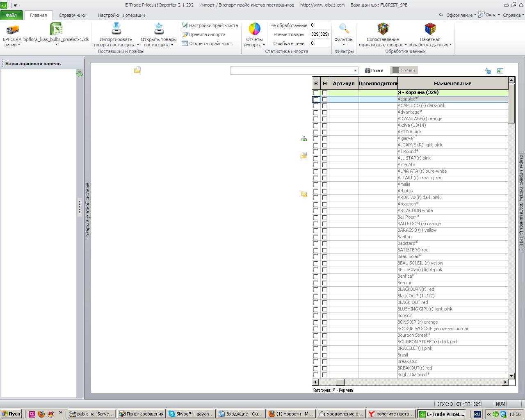Open the Поиск сообщения taskbar item
This screenshot has height=420, width=525.
142,414
